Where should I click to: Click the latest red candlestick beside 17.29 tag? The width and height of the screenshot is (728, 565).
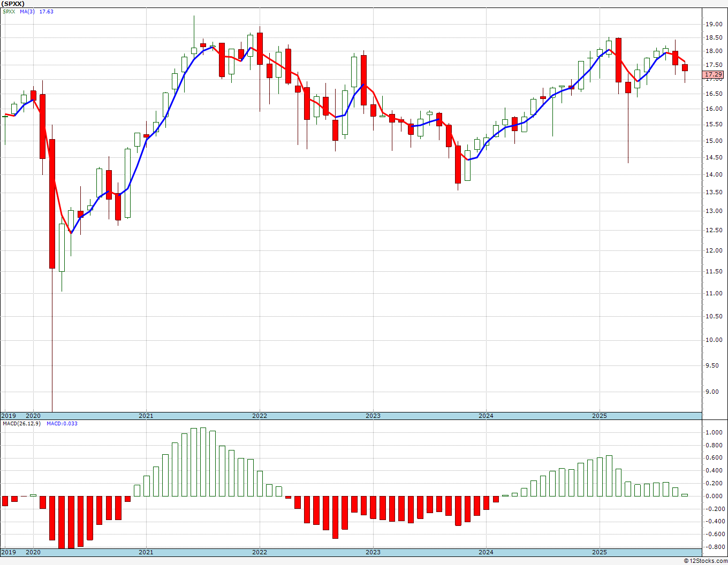pos(685,67)
